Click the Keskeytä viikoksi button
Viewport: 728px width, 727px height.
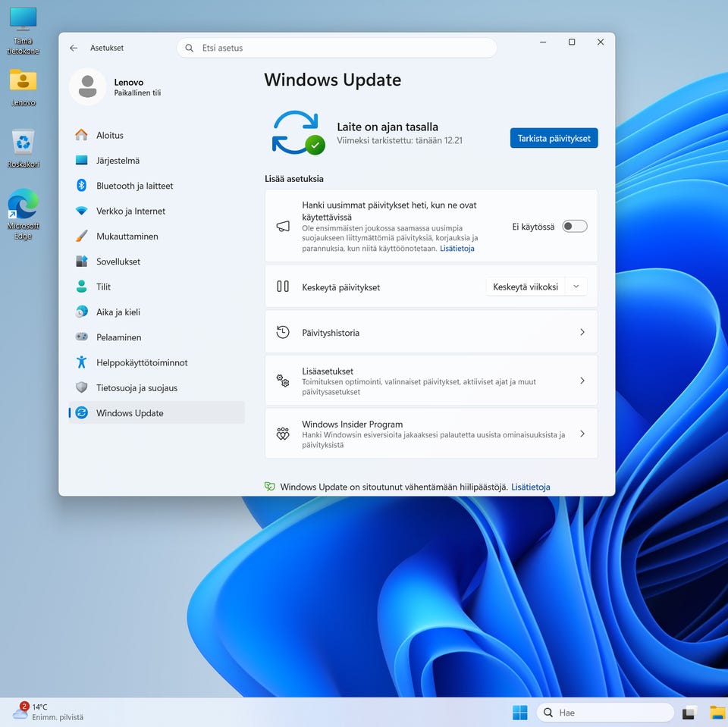pos(525,287)
